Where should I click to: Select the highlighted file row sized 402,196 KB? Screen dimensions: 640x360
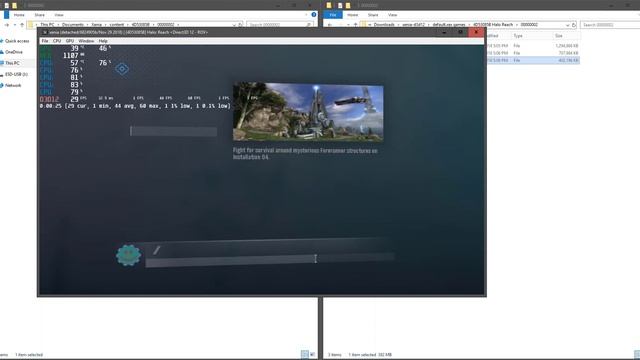pyautogui.click(x=533, y=60)
